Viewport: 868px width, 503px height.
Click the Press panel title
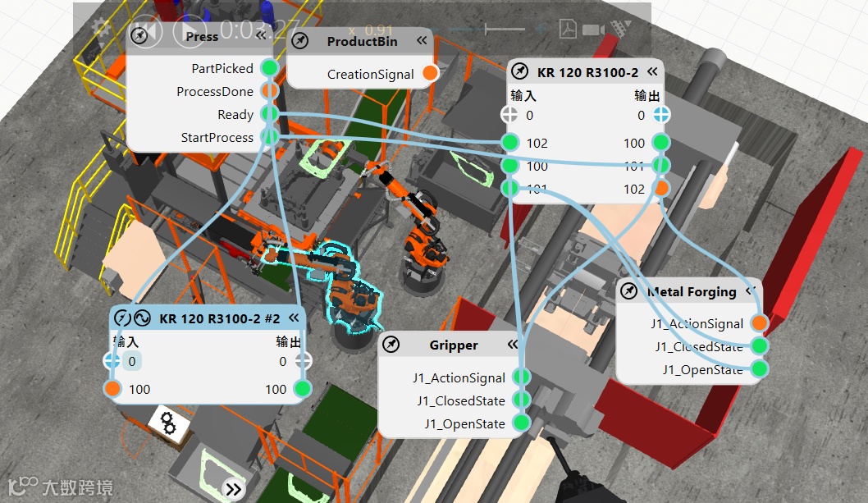pos(202,37)
